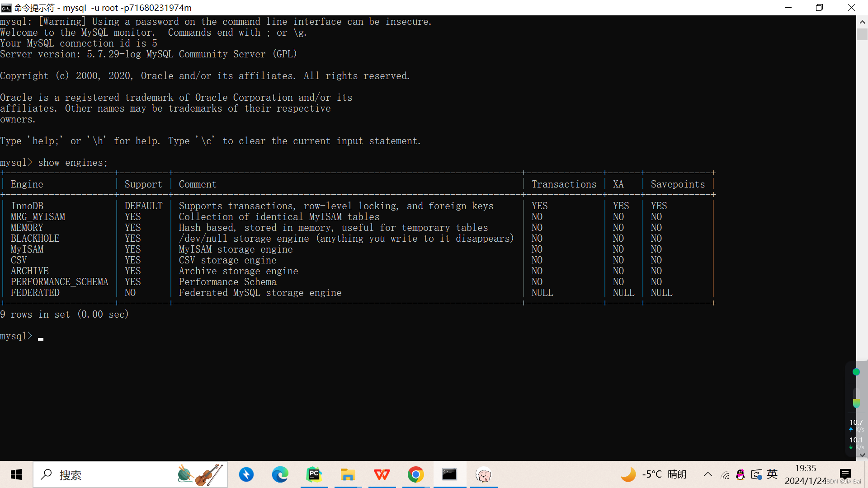Screen dimensions: 868x488
Task: Click the QQ penguin tray icon
Action: (x=741, y=474)
